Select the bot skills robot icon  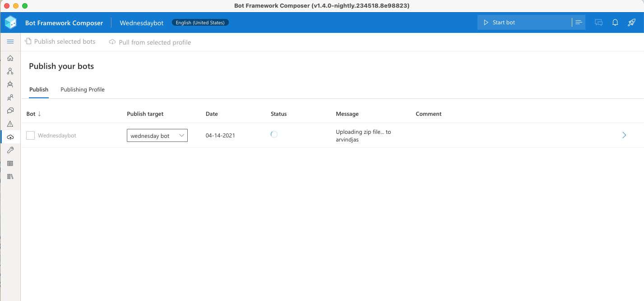(10, 84)
